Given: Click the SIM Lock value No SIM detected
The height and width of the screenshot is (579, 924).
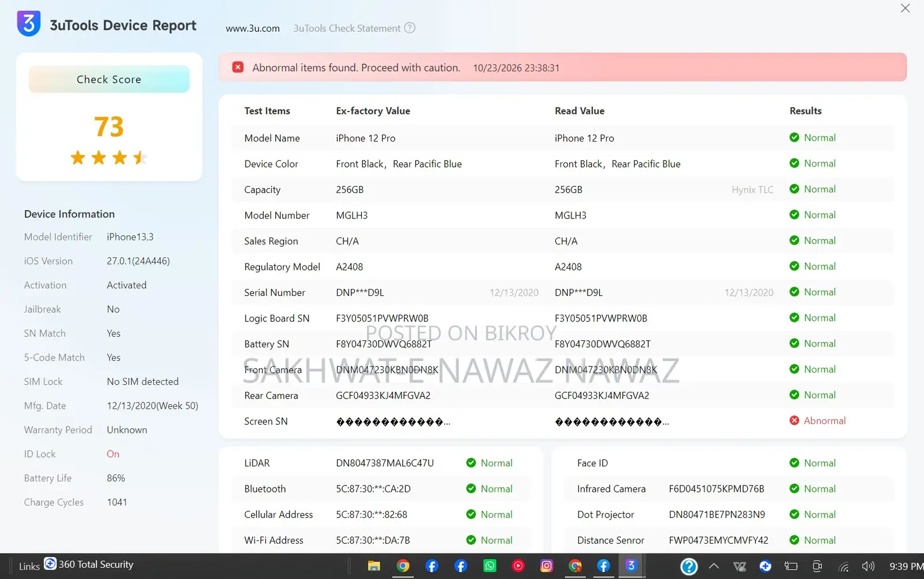Looking at the screenshot, I should tap(143, 382).
